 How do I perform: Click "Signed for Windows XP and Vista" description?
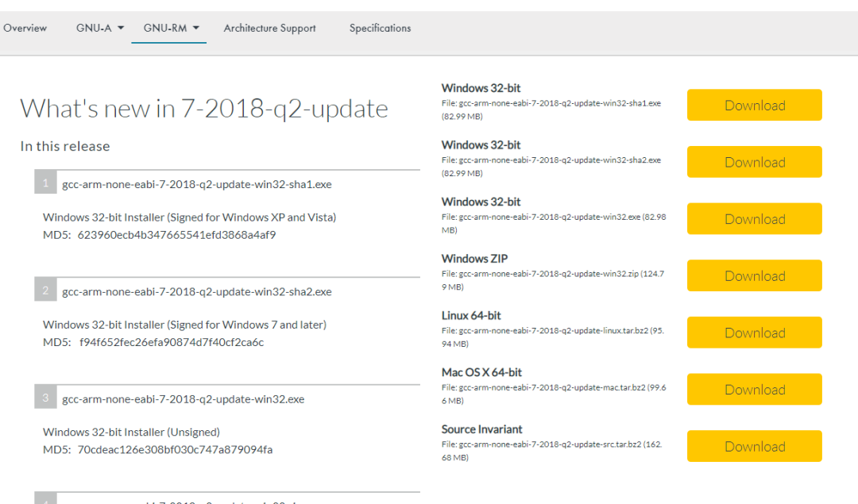coord(189,217)
